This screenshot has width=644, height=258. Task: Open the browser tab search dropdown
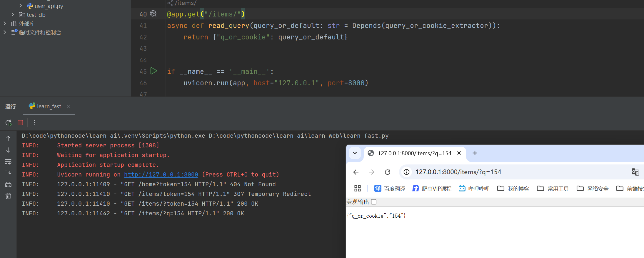(355, 153)
